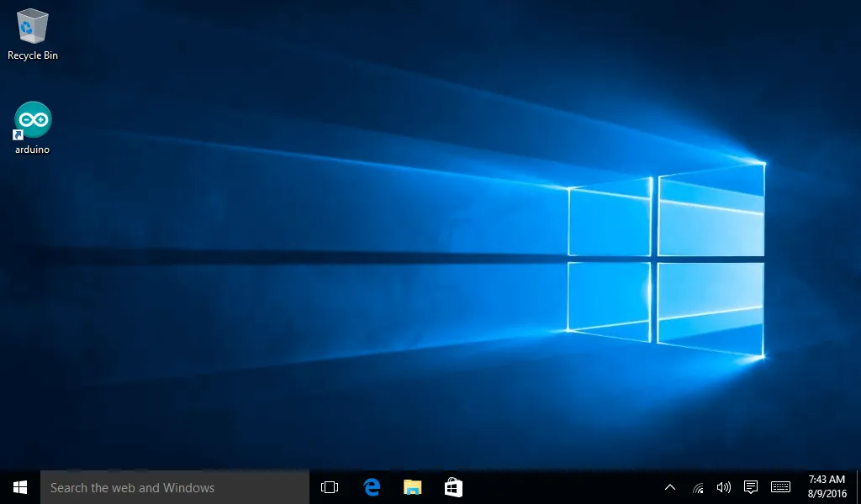
Task: Click the "arduino" text label under the icon
Action: coord(33,150)
